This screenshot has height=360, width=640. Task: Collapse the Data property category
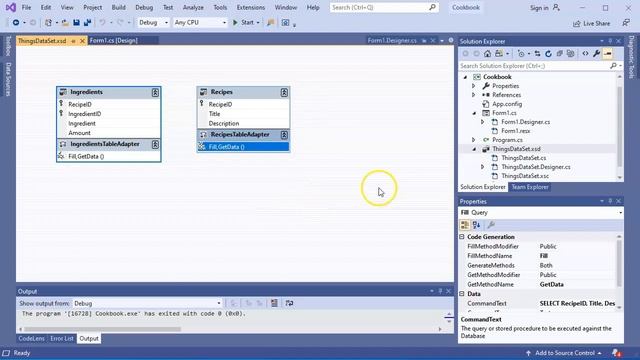tap(462, 294)
